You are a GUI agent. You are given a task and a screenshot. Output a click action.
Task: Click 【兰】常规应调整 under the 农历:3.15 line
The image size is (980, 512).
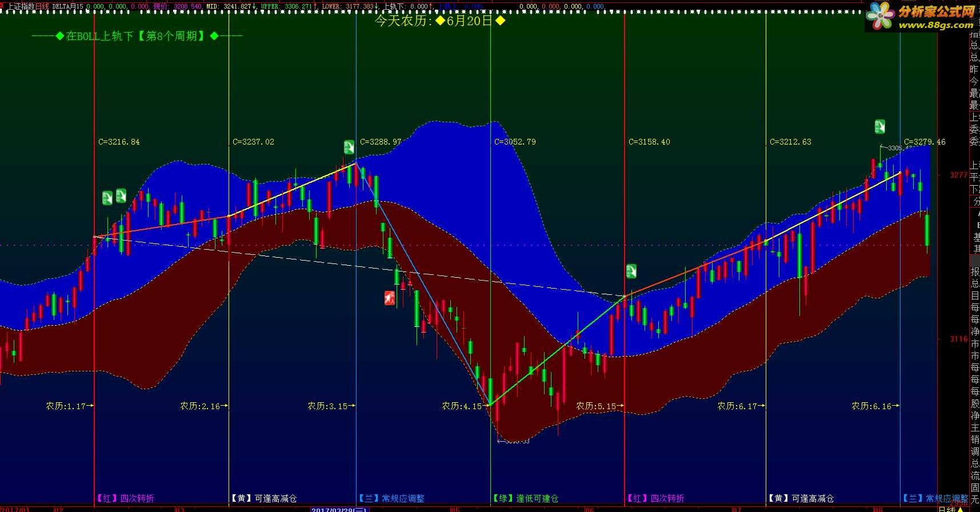point(391,498)
